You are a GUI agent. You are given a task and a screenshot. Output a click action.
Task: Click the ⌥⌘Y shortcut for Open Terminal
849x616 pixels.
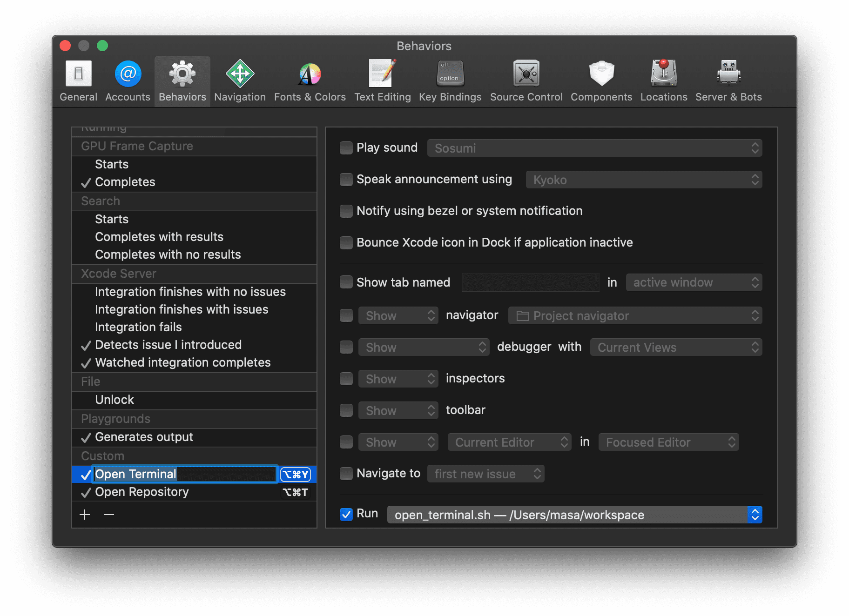(295, 475)
